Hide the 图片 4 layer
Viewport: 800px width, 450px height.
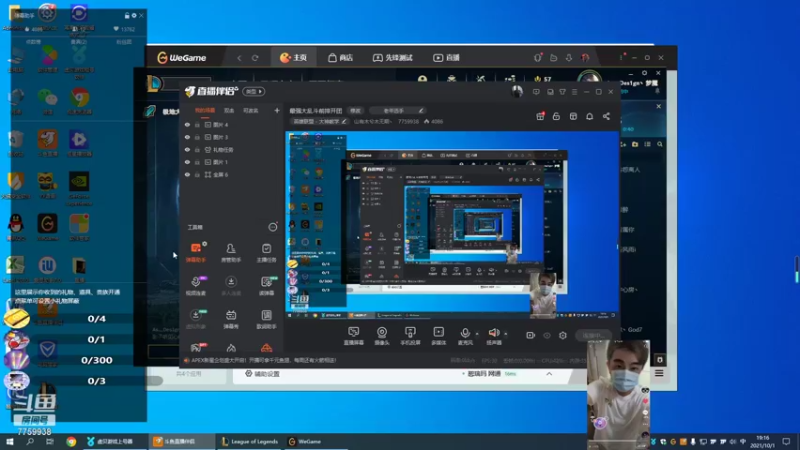coord(187,124)
